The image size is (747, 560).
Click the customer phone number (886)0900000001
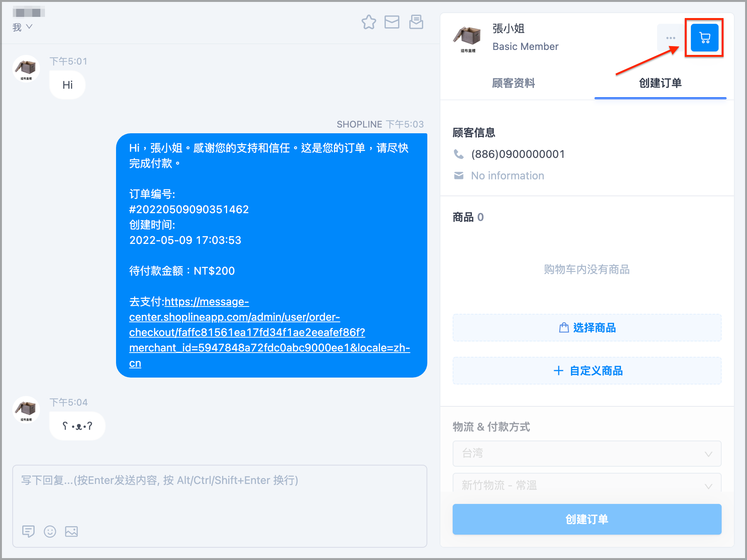(x=518, y=154)
